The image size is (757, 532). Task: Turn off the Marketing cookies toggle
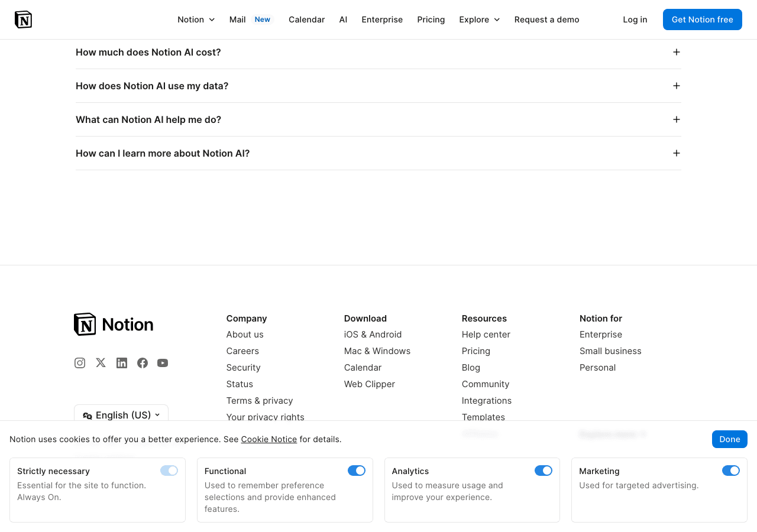click(730, 471)
